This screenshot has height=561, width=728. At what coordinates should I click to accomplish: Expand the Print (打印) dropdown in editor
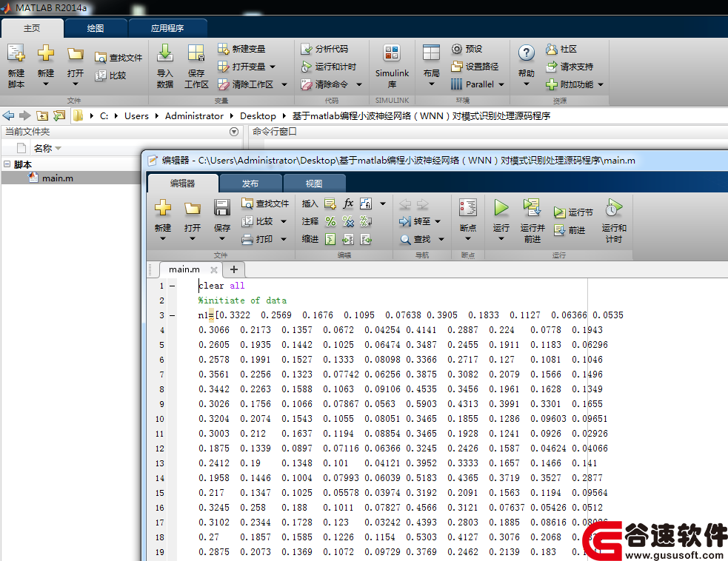click(284, 240)
